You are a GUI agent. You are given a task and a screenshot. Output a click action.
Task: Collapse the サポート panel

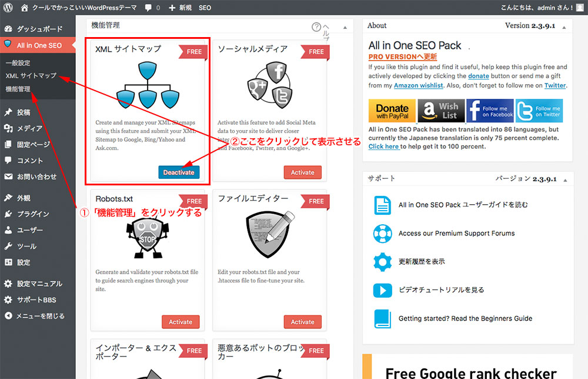click(x=565, y=181)
